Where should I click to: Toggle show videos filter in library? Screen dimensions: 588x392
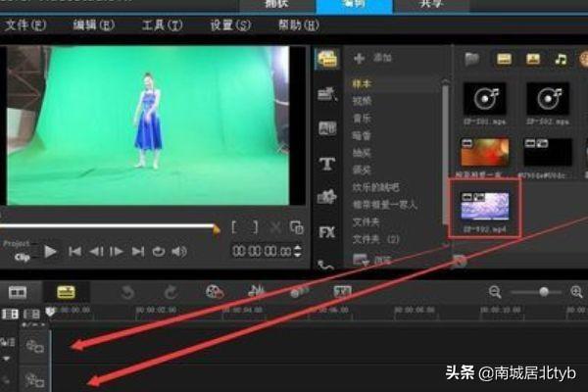point(503,60)
